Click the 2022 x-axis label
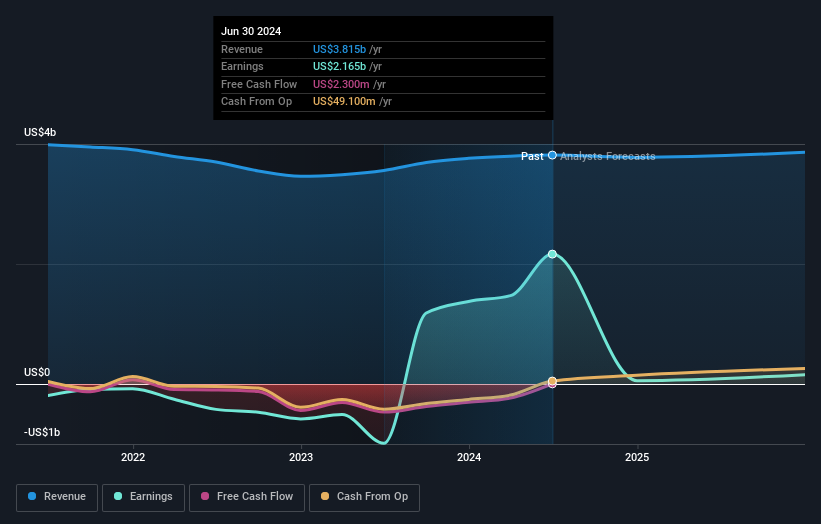 133,457
